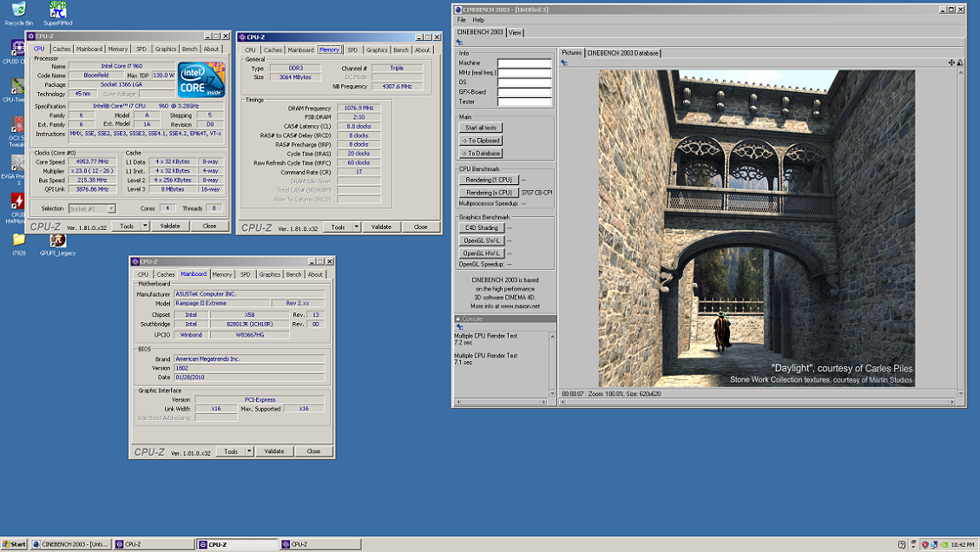Start the OpenGL HW-L test
Screen dimensions: 980x552
tap(481, 253)
